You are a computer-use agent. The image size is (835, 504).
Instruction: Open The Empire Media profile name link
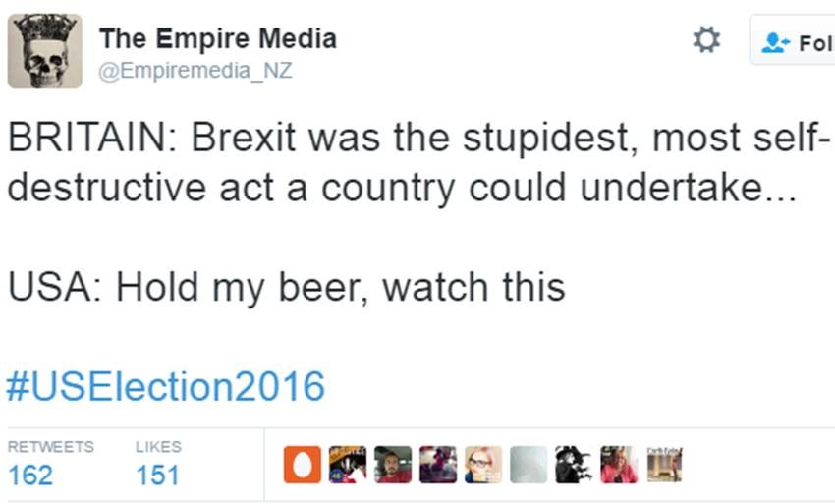coord(217,38)
